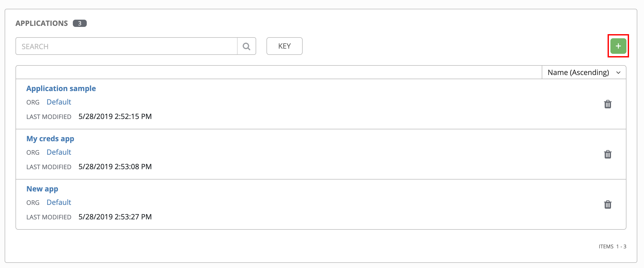Open the New app link

click(x=42, y=189)
